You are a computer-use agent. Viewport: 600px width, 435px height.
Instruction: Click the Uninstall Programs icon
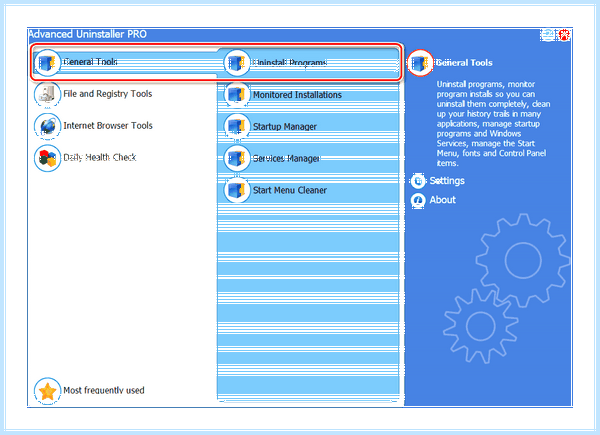[237, 63]
